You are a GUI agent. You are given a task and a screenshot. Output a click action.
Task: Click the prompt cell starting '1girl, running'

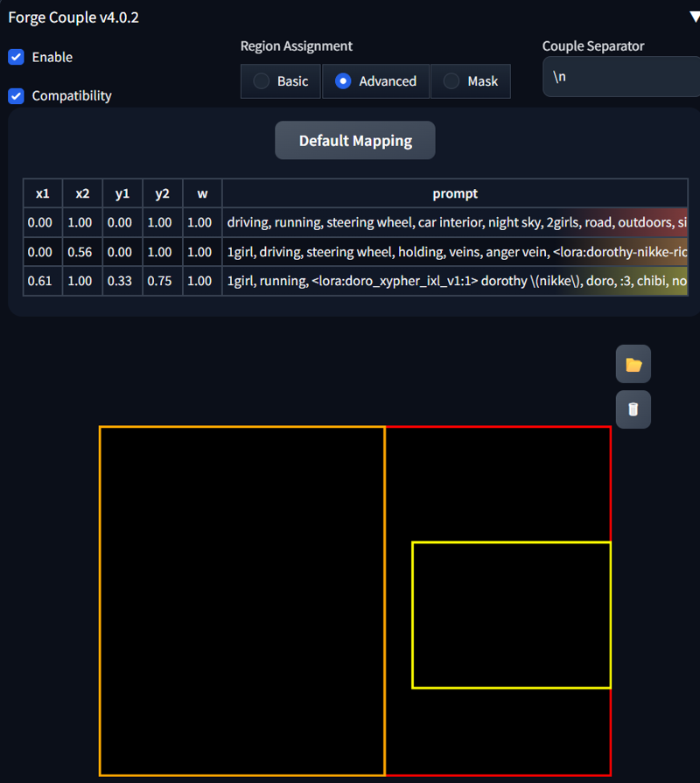click(455, 281)
